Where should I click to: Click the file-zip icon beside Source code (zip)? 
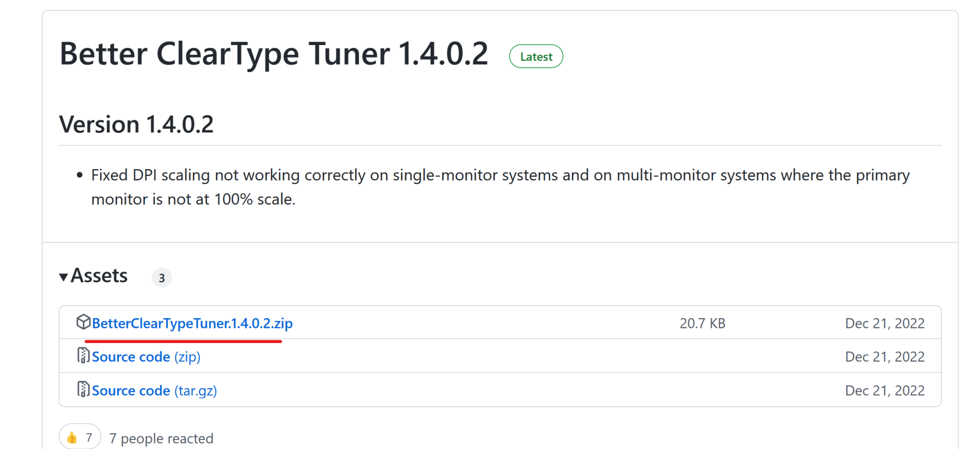pyautogui.click(x=83, y=355)
